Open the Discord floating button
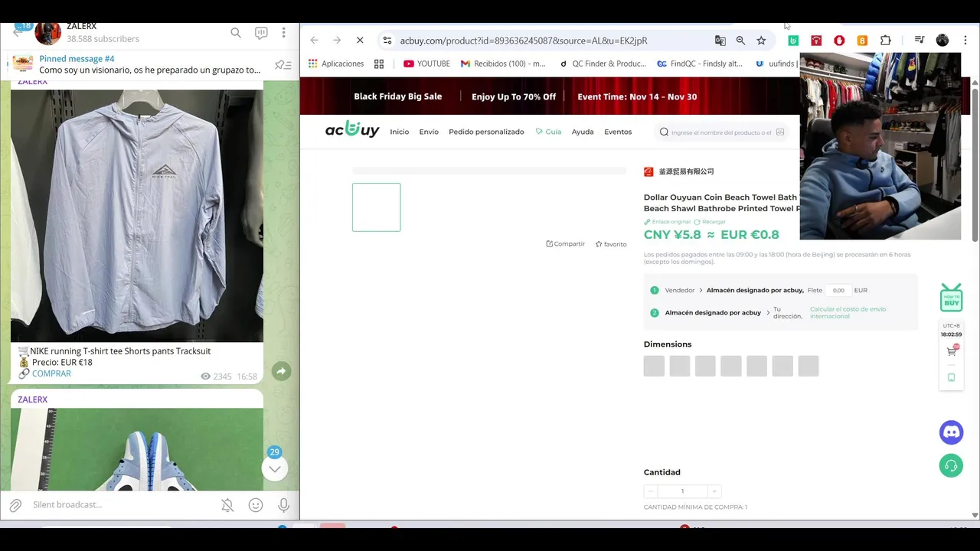 click(x=951, y=432)
